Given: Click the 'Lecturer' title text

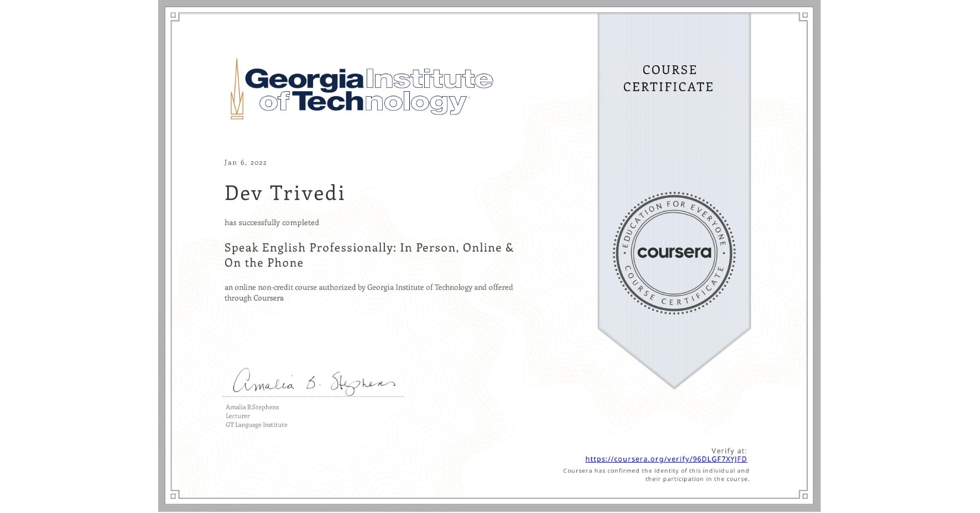Looking at the screenshot, I should click(238, 416).
